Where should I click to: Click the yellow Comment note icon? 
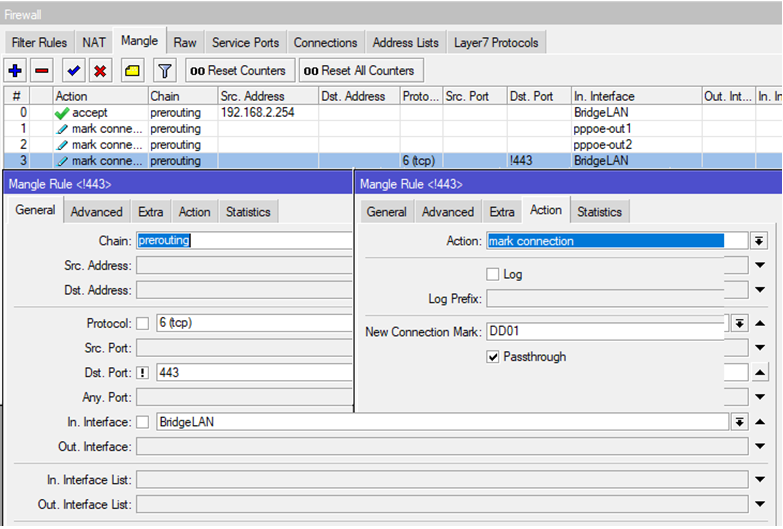[132, 71]
